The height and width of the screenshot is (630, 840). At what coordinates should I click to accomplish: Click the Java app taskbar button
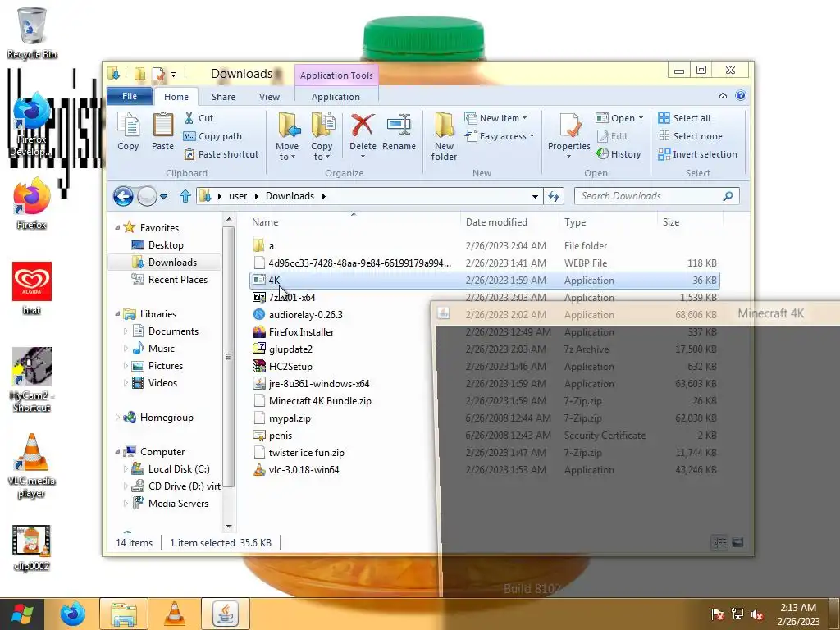pyautogui.click(x=225, y=614)
